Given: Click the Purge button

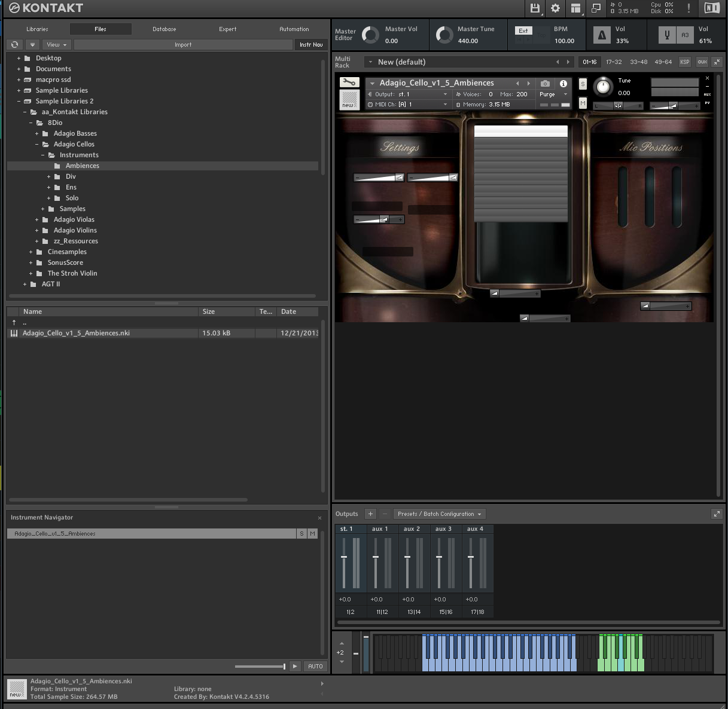Looking at the screenshot, I should click(547, 94).
